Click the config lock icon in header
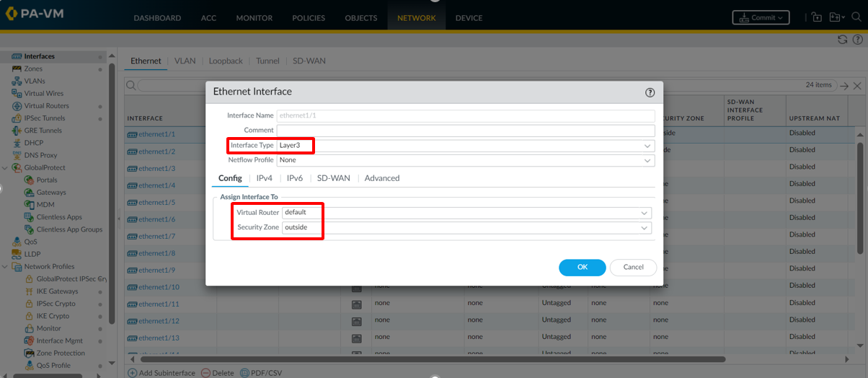Screen dimensions: 868x378 click(x=816, y=17)
